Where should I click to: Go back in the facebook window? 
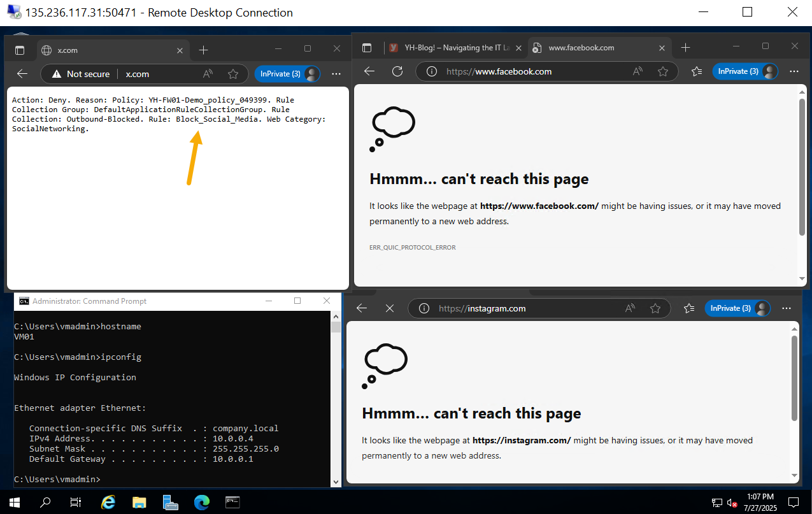tap(369, 71)
